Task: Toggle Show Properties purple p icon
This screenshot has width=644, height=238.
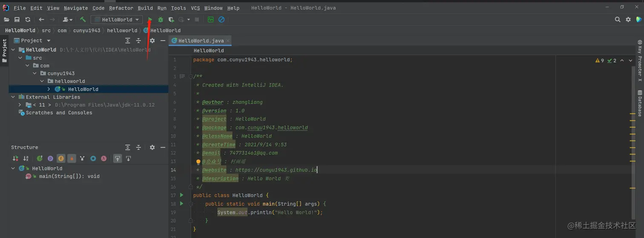Action: 50,158
